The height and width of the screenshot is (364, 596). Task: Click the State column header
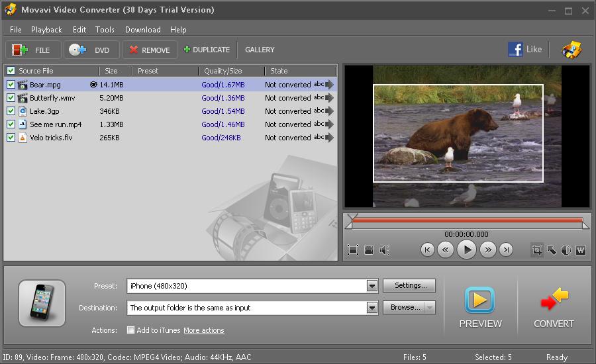pos(300,71)
